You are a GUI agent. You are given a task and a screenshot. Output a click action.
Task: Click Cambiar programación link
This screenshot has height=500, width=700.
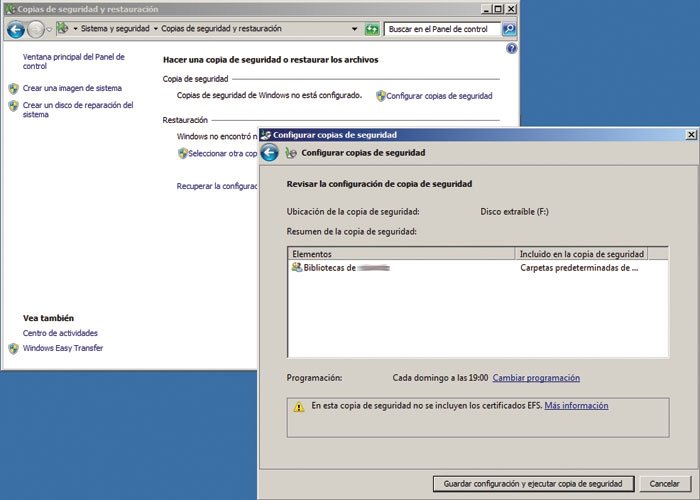click(536, 378)
